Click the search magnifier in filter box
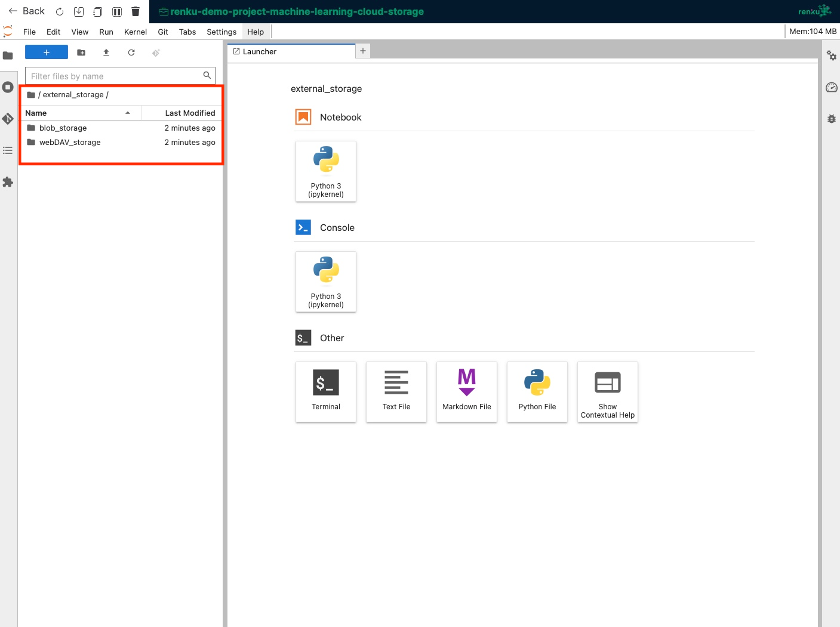Screen dimensions: 840x627 pyautogui.click(x=207, y=75)
